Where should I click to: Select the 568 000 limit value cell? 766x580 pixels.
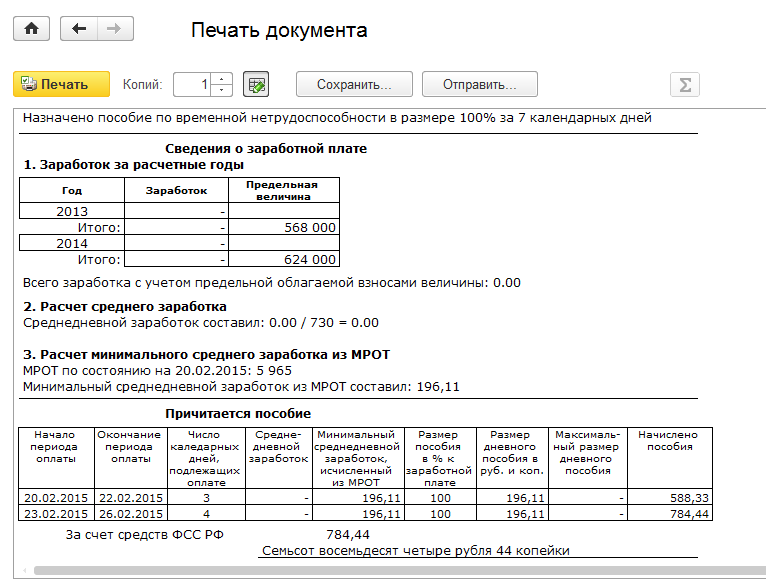(x=284, y=227)
